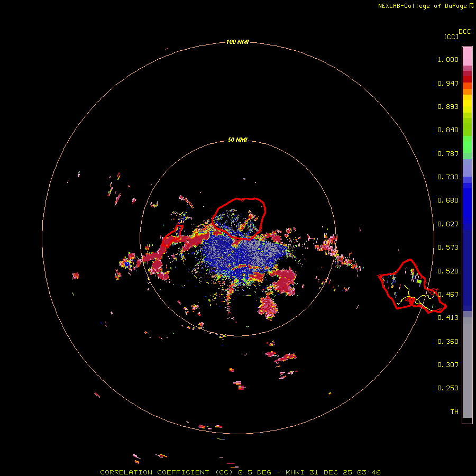The width and height of the screenshot is (476, 476).
Task: Click the 100 NMI range ring label
Action: (x=237, y=42)
